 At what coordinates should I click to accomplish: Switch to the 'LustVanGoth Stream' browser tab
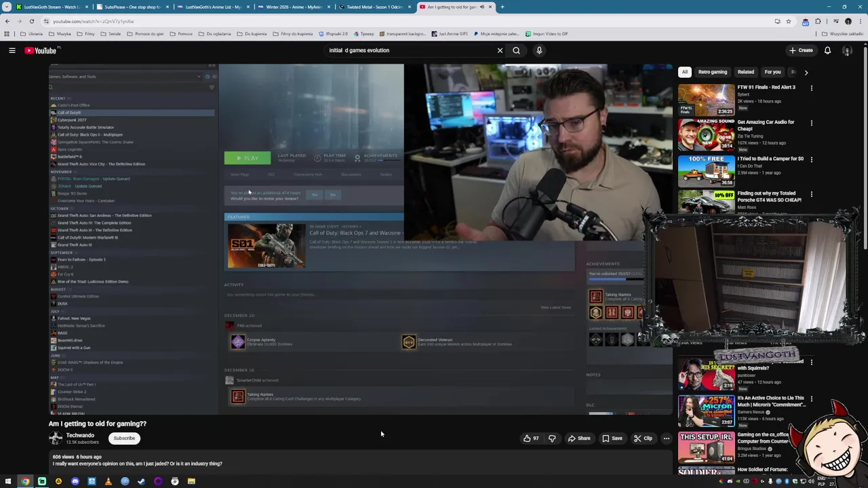click(51, 7)
